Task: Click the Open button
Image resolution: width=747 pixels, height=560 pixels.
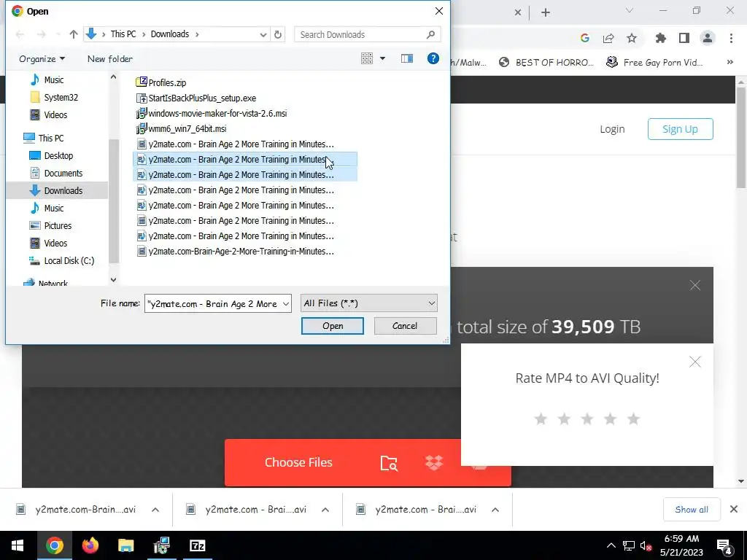Action: tap(333, 326)
